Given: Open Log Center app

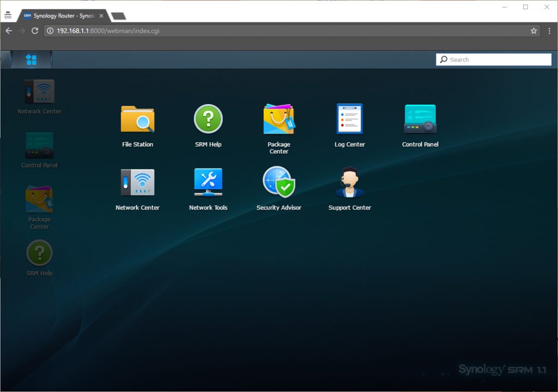Looking at the screenshot, I should (349, 126).
